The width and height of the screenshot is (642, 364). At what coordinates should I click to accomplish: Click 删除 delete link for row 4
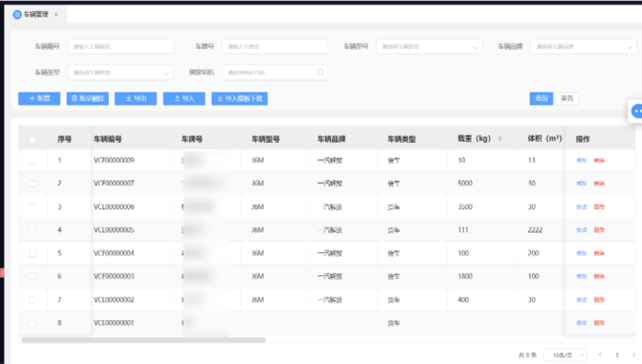tap(599, 230)
